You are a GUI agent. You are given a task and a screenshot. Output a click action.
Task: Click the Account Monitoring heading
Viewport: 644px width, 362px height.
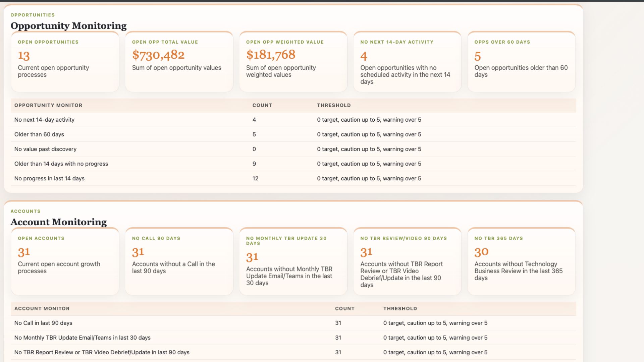coord(59,222)
